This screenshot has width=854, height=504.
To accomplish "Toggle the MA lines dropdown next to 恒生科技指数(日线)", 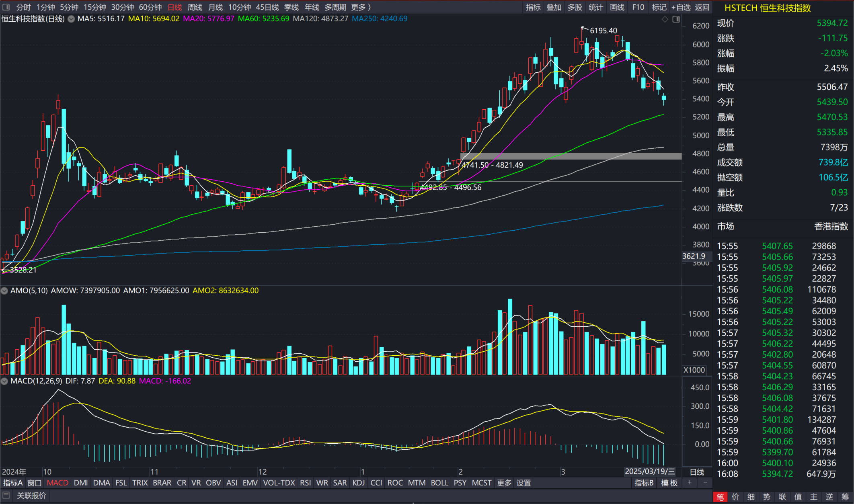I will pyautogui.click(x=71, y=19).
